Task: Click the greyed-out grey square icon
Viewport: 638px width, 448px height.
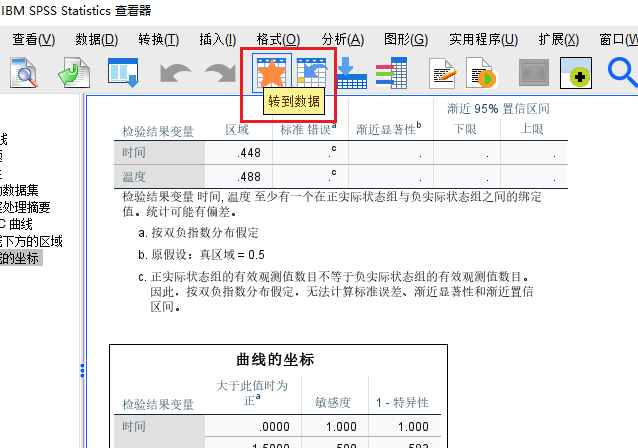Action: click(534, 72)
